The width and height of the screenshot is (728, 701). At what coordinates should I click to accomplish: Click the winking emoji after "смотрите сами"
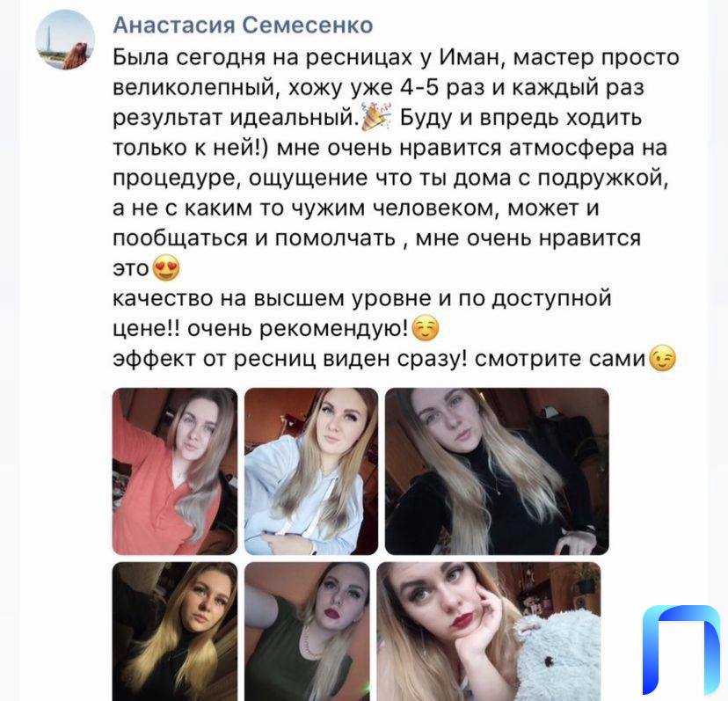click(x=663, y=358)
